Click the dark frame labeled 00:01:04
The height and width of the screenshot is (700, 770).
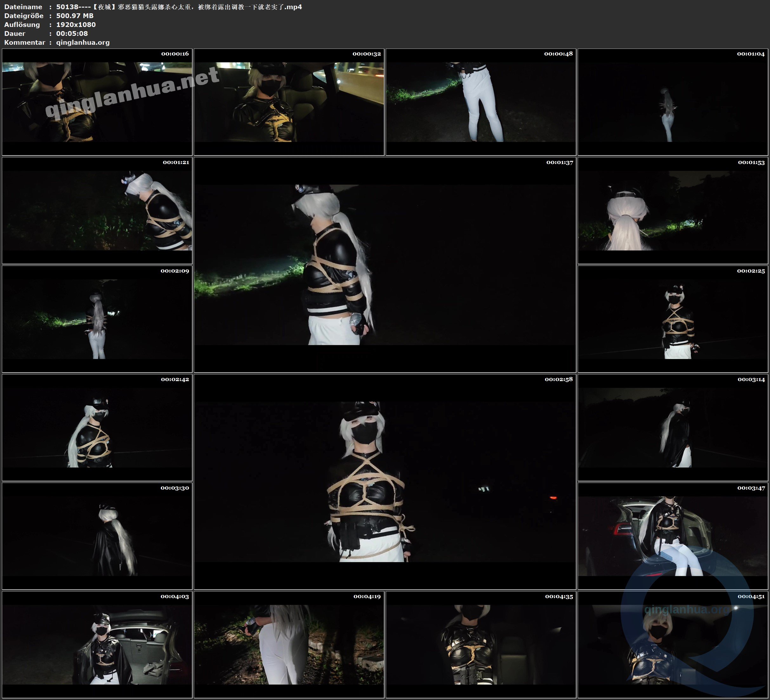[673, 102]
